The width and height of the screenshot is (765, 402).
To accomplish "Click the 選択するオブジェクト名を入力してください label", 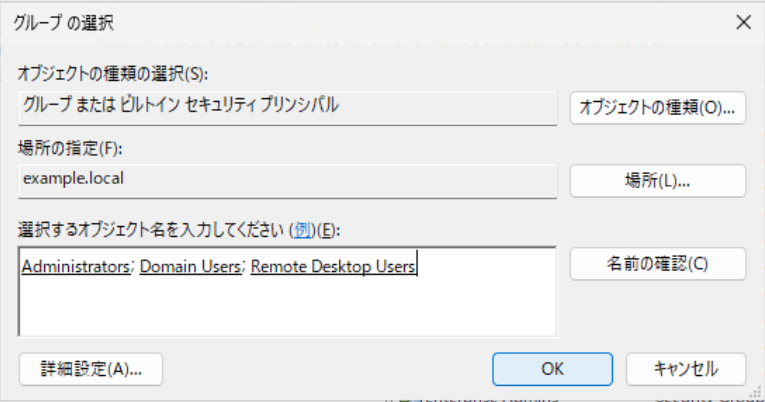I will pyautogui.click(x=152, y=230).
